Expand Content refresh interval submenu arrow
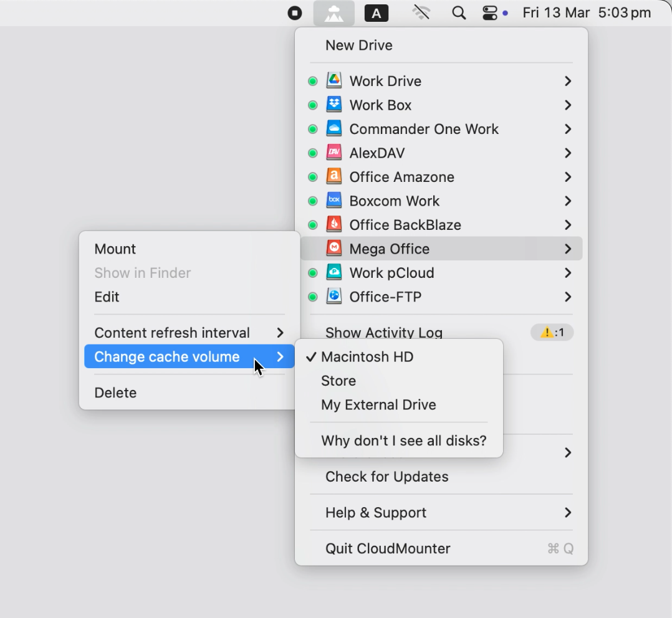Viewport: 672px width, 618px height. click(281, 333)
